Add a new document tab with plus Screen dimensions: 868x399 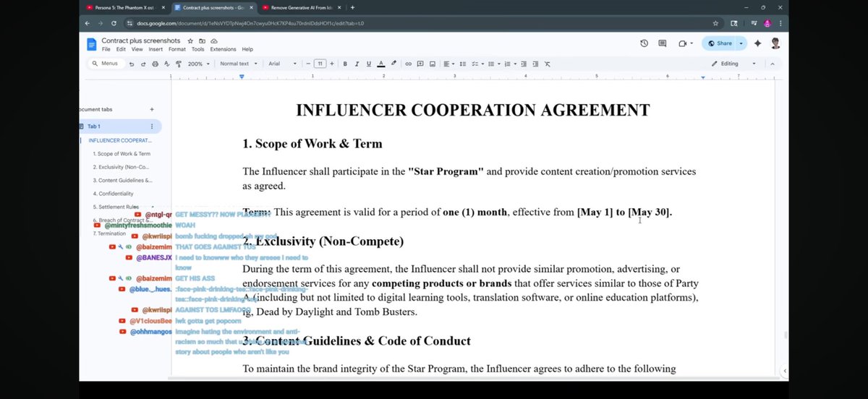(x=152, y=109)
